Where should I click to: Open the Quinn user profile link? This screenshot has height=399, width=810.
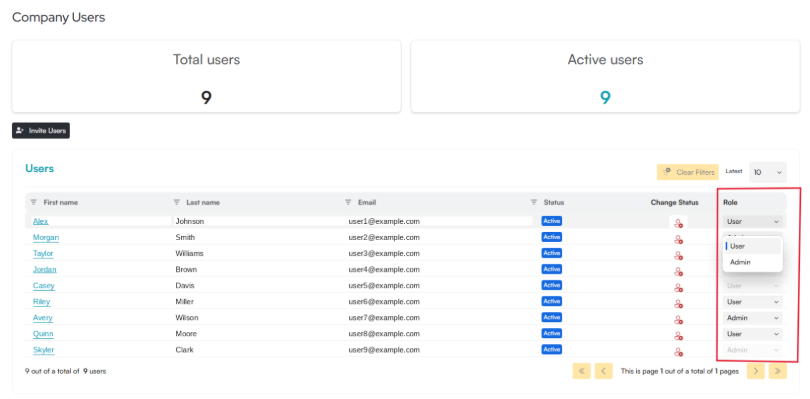43,333
